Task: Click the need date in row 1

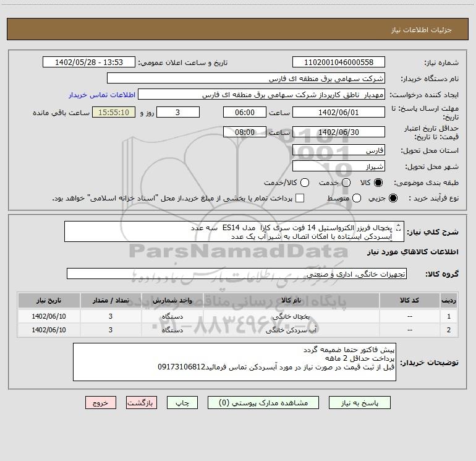Action: [x=49, y=316]
